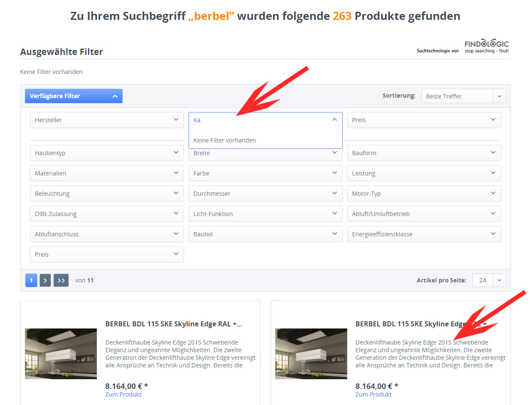Screen dimensions: 532x405
Task: Expand the Abluft/Umluftbetrieb filter
Action: coord(424,214)
